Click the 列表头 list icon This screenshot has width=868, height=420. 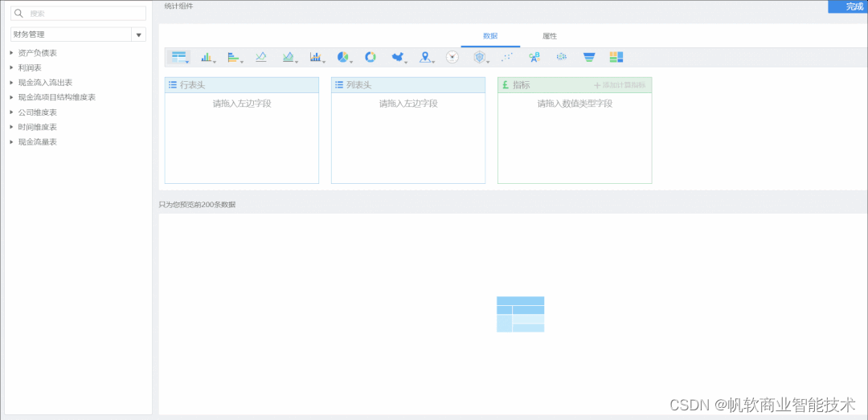339,85
